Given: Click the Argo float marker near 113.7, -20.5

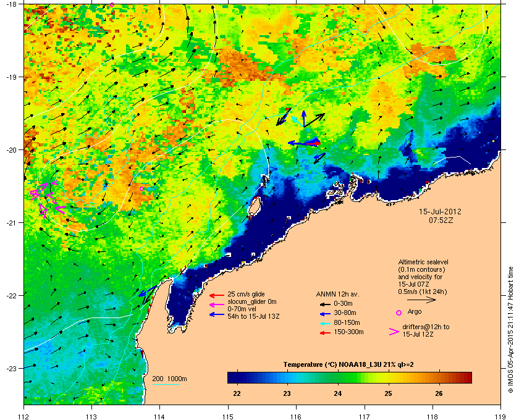Looking at the screenshot, I should coord(141,188).
